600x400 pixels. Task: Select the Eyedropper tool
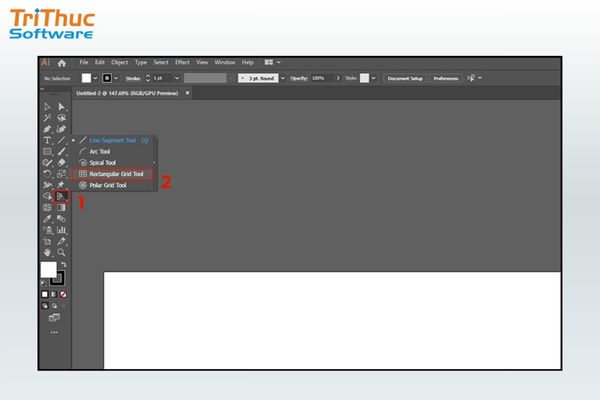(47, 219)
